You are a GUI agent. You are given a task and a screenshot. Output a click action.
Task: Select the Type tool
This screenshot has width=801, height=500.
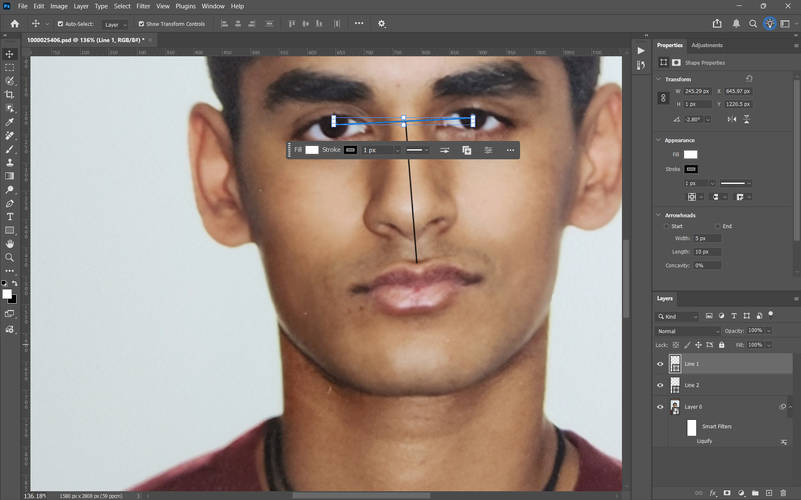click(10, 216)
